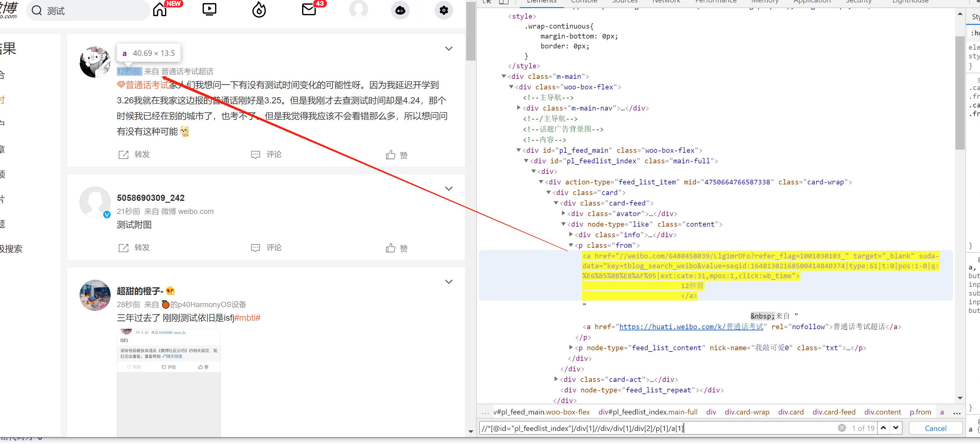The height and width of the screenshot is (444, 980).
Task: Go to next search result arrow
Action: point(896,428)
